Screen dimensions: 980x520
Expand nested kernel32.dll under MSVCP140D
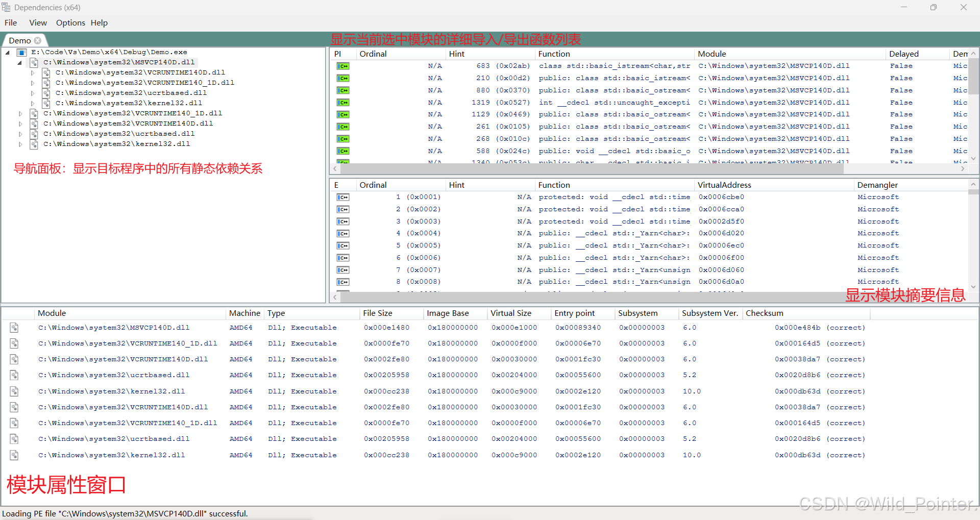pyautogui.click(x=32, y=103)
